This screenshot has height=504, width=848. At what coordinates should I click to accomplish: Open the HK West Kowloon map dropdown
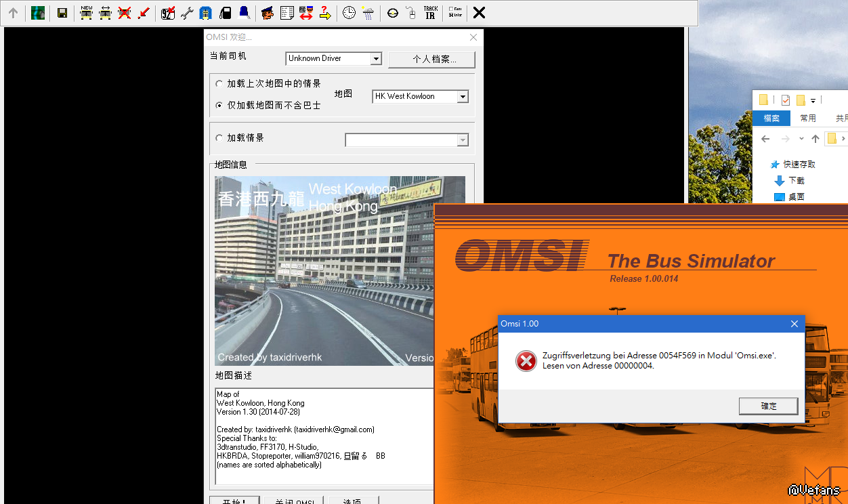point(463,97)
